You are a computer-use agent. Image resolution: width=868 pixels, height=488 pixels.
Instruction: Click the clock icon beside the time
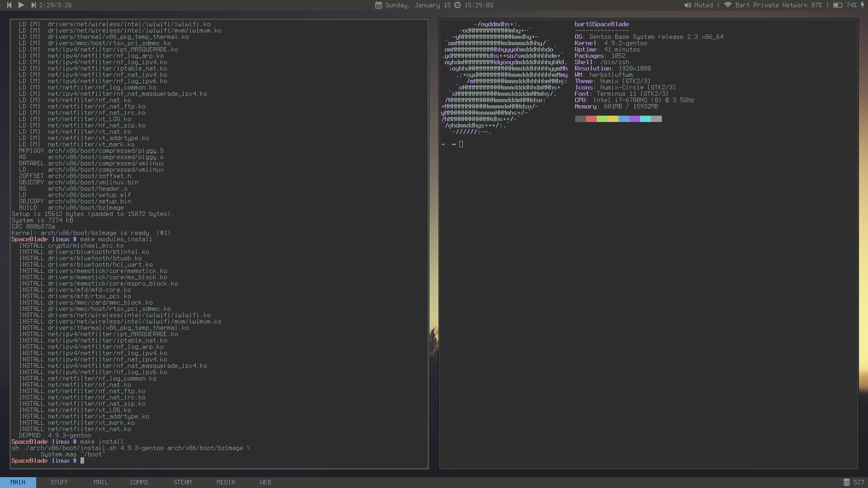click(x=458, y=5)
